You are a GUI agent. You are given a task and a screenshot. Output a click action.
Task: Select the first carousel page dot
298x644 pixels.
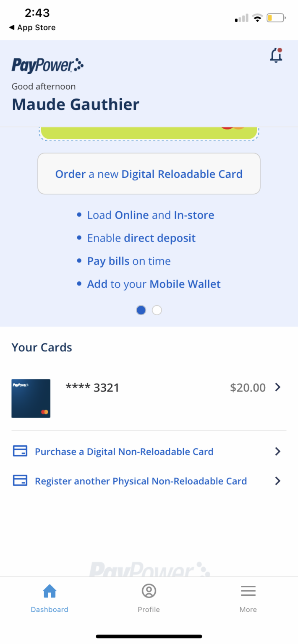pos(141,310)
